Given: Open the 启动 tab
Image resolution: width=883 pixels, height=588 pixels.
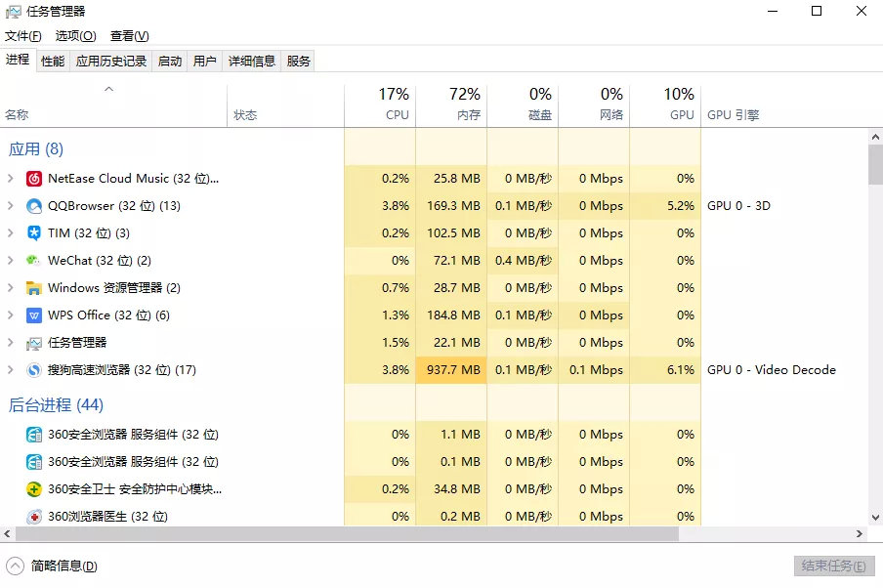Looking at the screenshot, I should (x=170, y=61).
